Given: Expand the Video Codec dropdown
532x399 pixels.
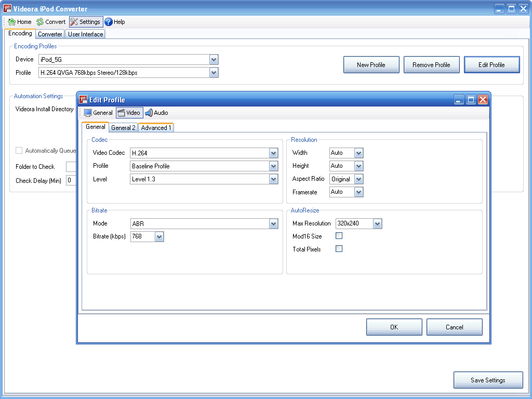Looking at the screenshot, I should pyautogui.click(x=273, y=153).
